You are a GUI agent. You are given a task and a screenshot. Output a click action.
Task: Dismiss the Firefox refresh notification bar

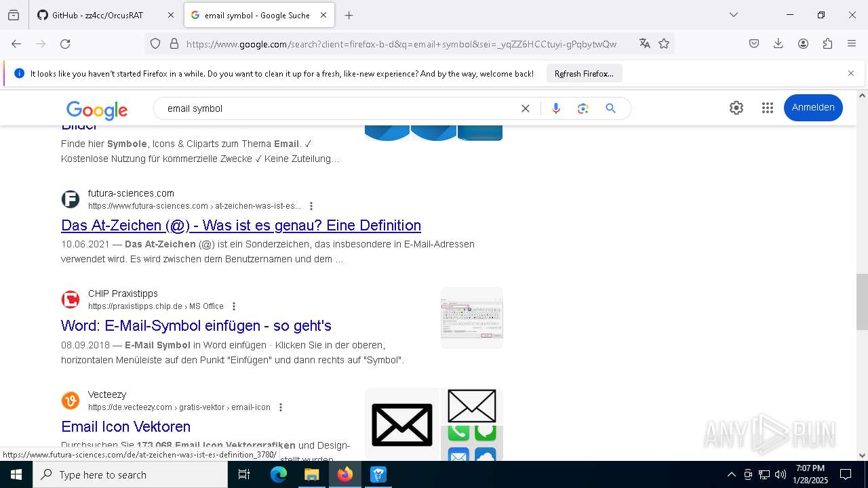(x=851, y=73)
